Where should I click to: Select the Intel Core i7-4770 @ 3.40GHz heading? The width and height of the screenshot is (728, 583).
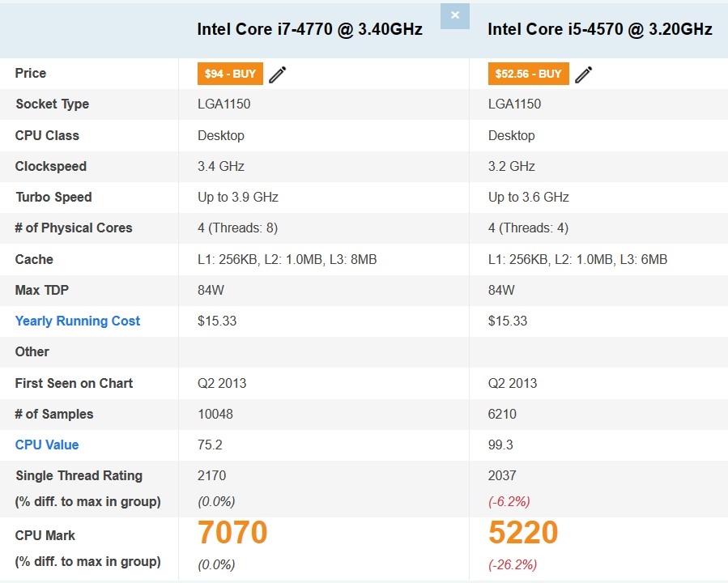point(309,29)
